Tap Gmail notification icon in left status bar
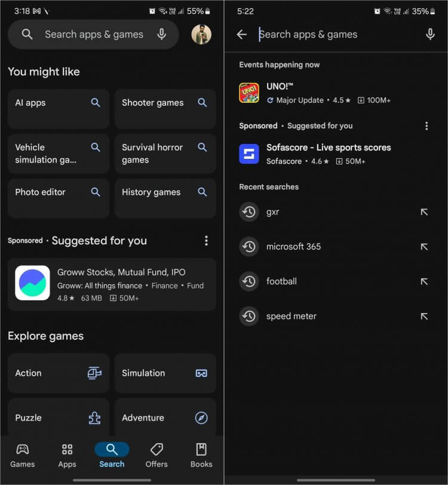Screen dimensions: 448x485 [x=36, y=11]
